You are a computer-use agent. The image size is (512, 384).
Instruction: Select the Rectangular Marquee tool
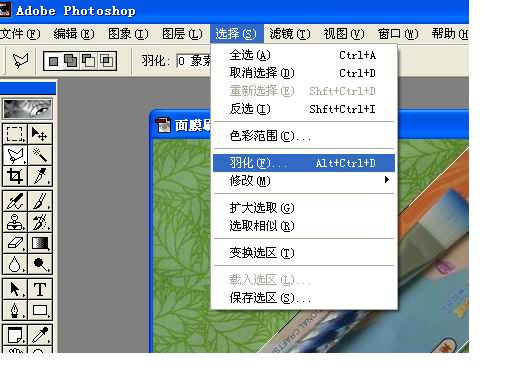[15, 134]
